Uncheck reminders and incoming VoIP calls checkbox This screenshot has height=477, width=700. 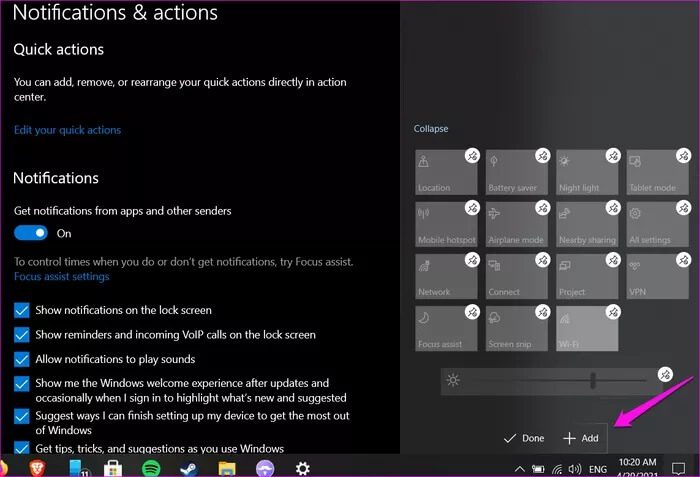click(21, 335)
